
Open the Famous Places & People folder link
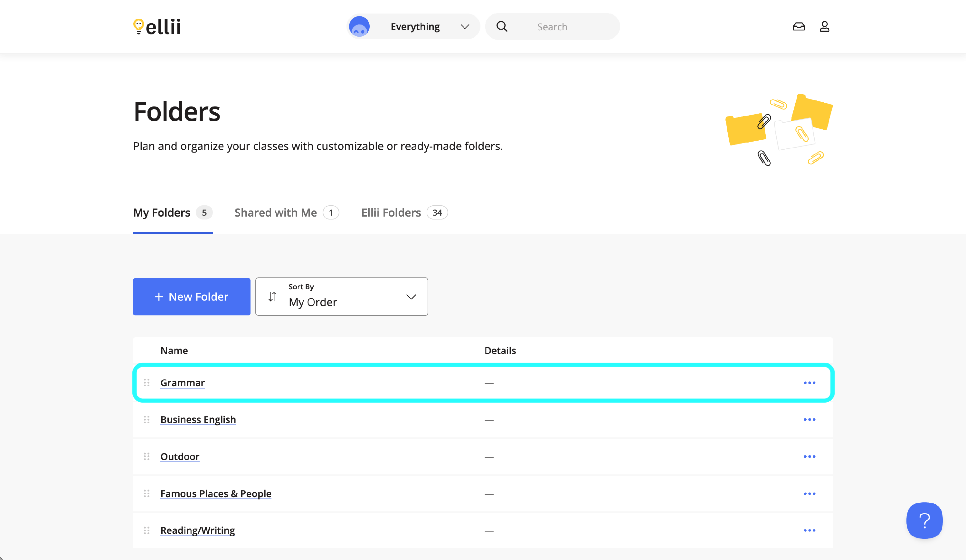coord(215,493)
